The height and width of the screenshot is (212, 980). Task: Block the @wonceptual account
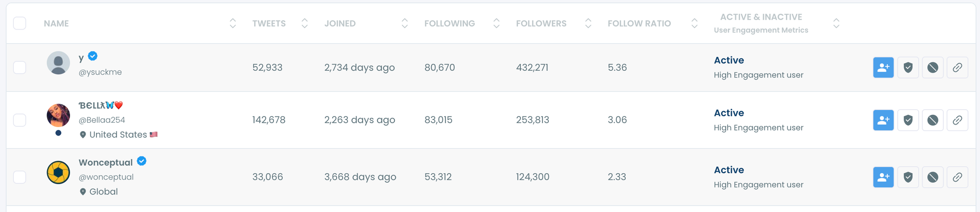[932, 177]
